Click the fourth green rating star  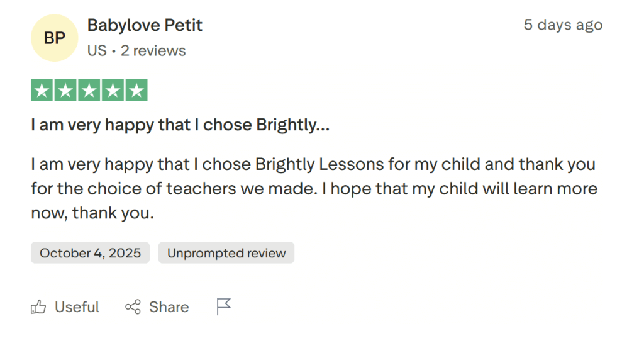click(x=112, y=91)
